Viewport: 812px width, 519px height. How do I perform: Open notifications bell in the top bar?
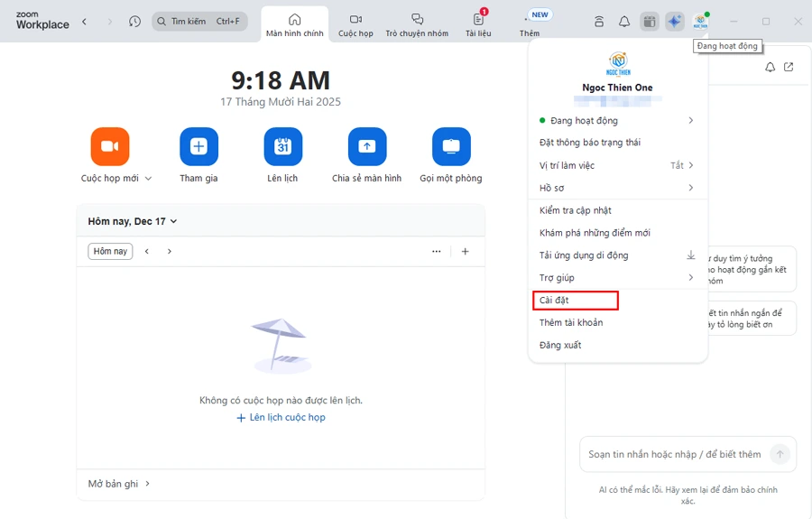coord(624,22)
